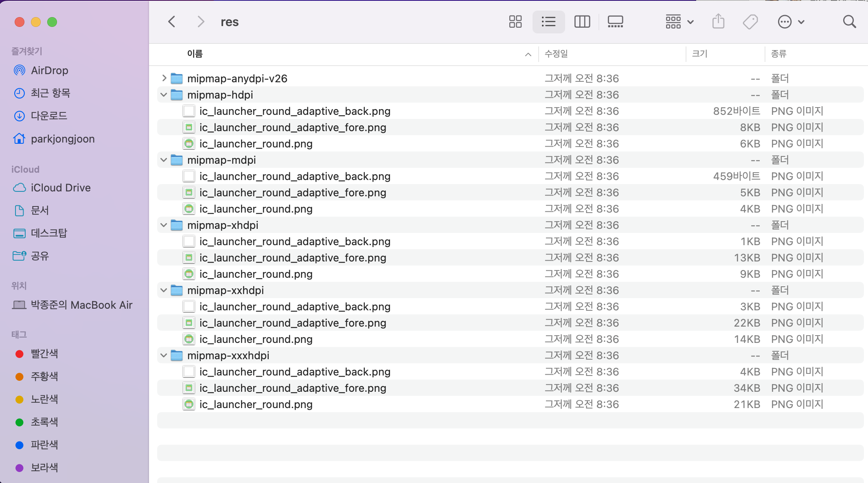Switch to column view
This screenshot has width=868, height=483.
coord(582,22)
